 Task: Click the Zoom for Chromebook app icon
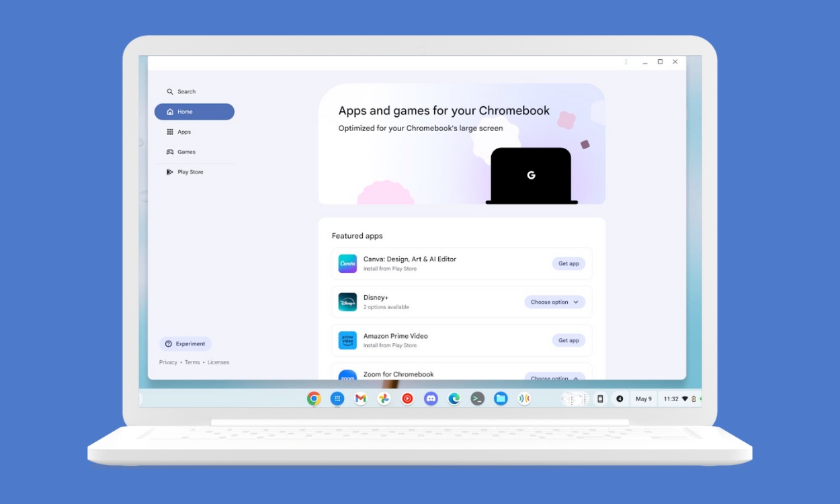(347, 376)
